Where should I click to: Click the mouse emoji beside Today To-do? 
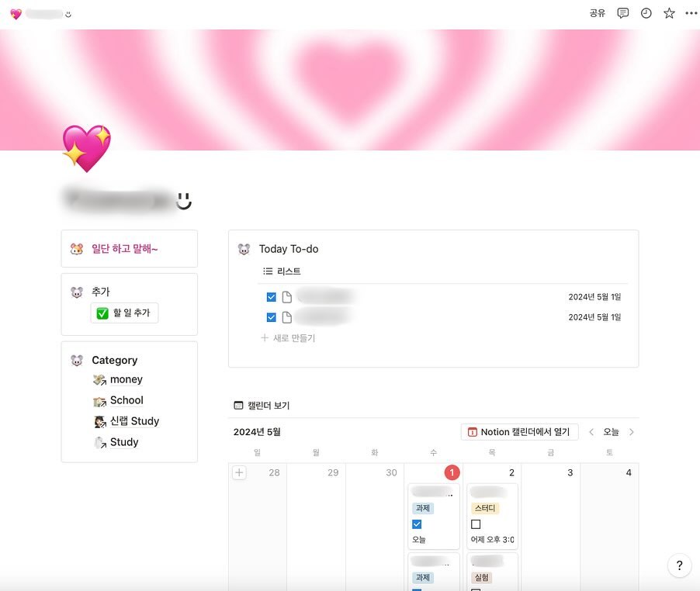(244, 249)
